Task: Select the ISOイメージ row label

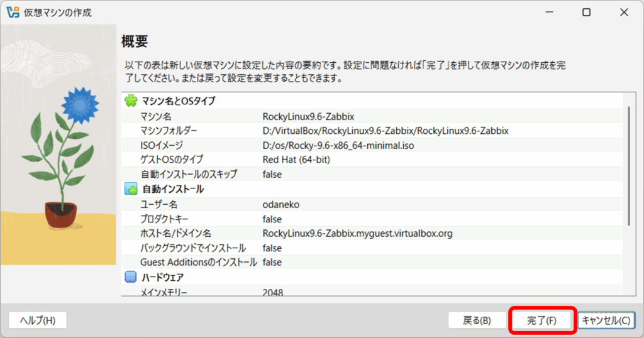Action: (162, 145)
